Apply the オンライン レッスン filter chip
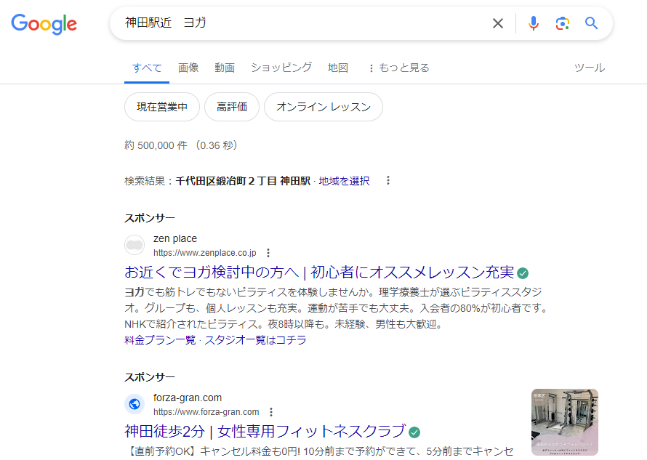Image resolution: width=647 pixels, height=460 pixels. [324, 107]
